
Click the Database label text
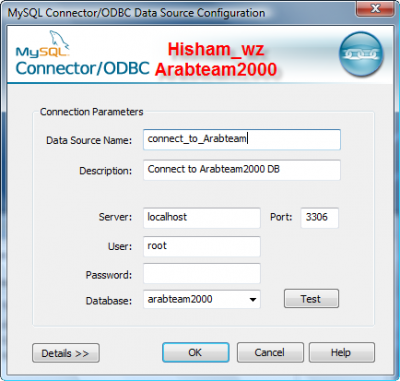click(x=109, y=301)
